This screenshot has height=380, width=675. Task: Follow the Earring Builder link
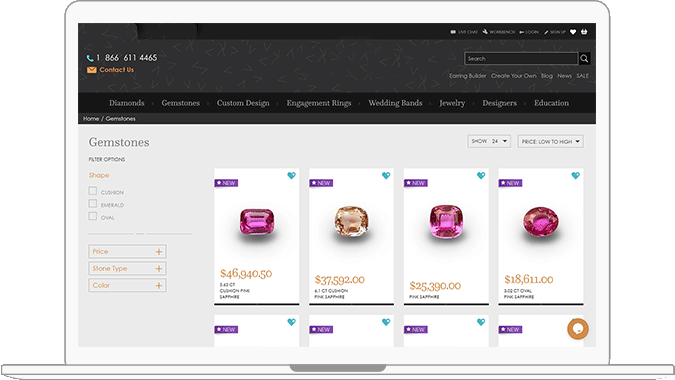468,76
